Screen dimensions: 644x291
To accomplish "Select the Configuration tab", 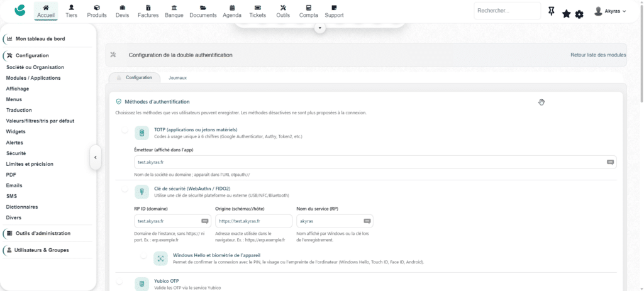I will (x=135, y=77).
